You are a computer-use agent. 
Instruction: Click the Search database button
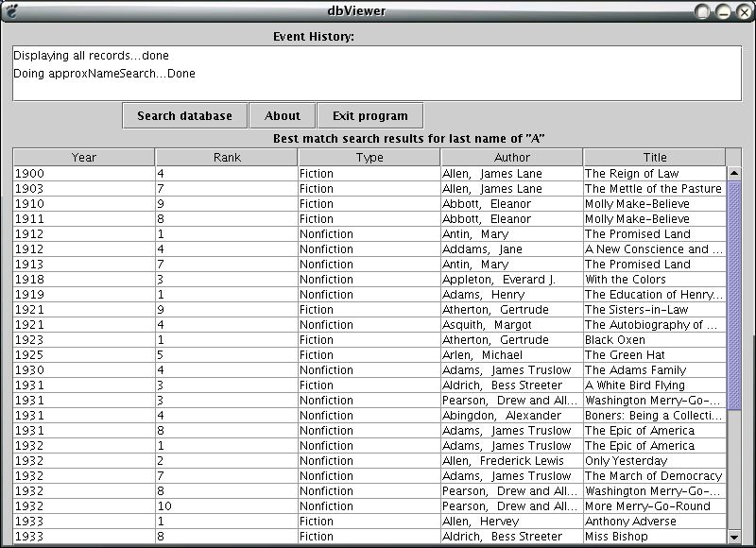pos(183,114)
